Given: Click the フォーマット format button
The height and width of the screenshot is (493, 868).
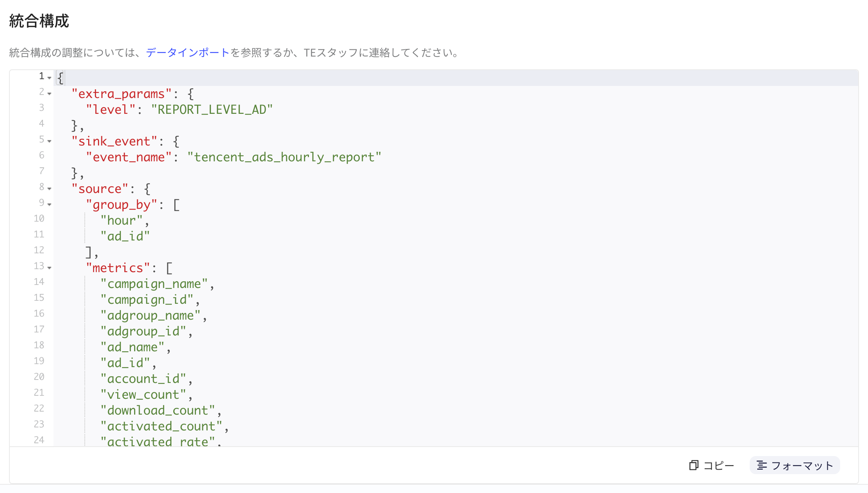Looking at the screenshot, I should click(x=795, y=465).
